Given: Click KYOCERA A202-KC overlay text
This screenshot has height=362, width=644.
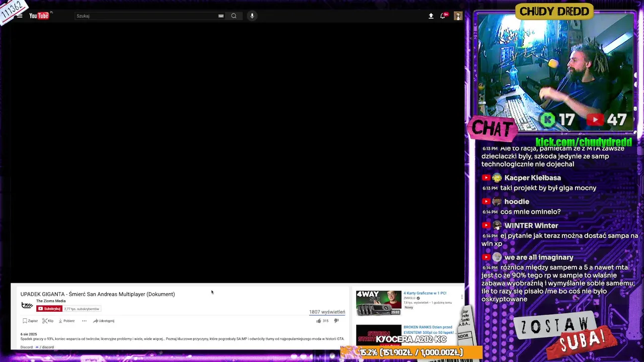Looking at the screenshot, I should tap(411, 340).
